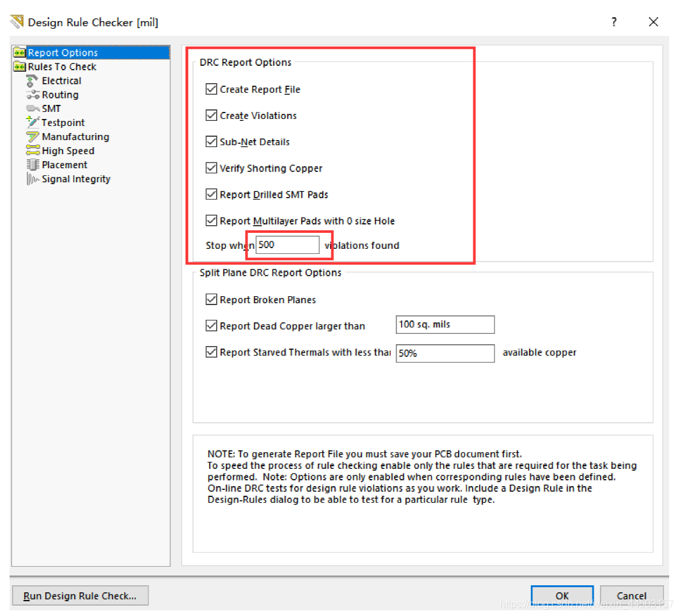Image resolution: width=680 pixels, height=616 pixels.
Task: Click the High Speed rules icon
Action: [32, 151]
